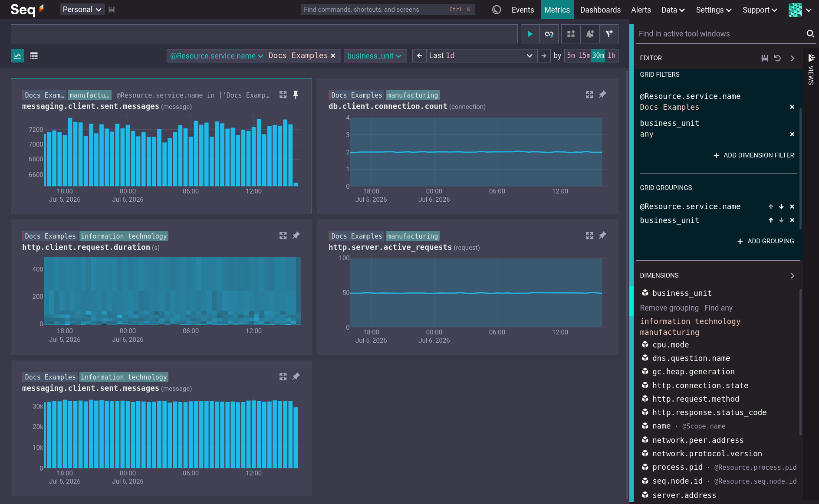The height and width of the screenshot is (504, 819).
Task: Select the Metrics tab
Action: pos(557,10)
